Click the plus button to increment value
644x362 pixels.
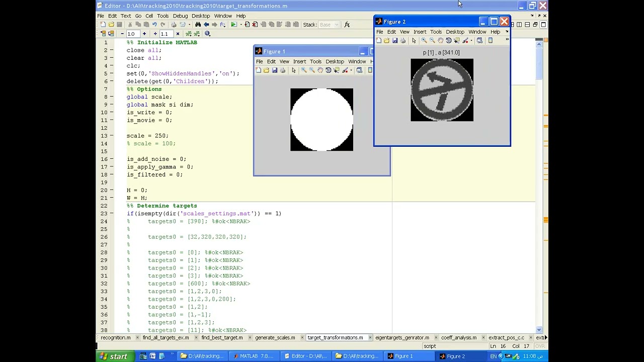144,34
